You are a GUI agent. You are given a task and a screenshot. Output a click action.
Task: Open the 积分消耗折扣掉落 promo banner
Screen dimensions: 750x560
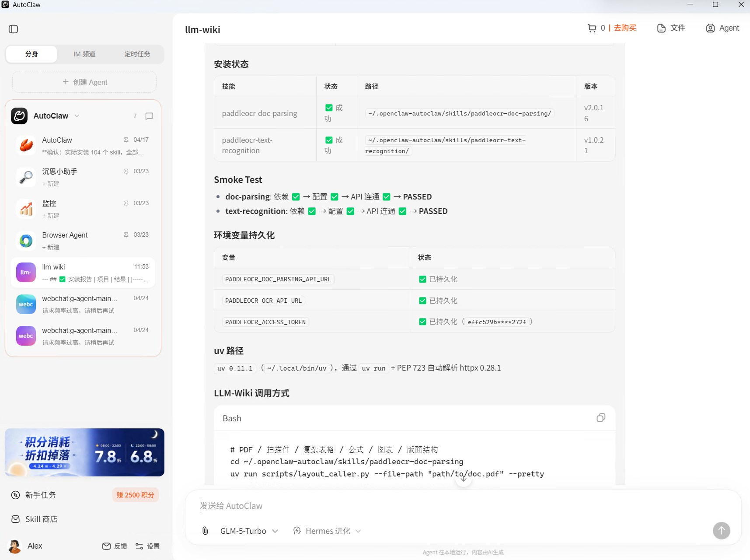click(84, 452)
